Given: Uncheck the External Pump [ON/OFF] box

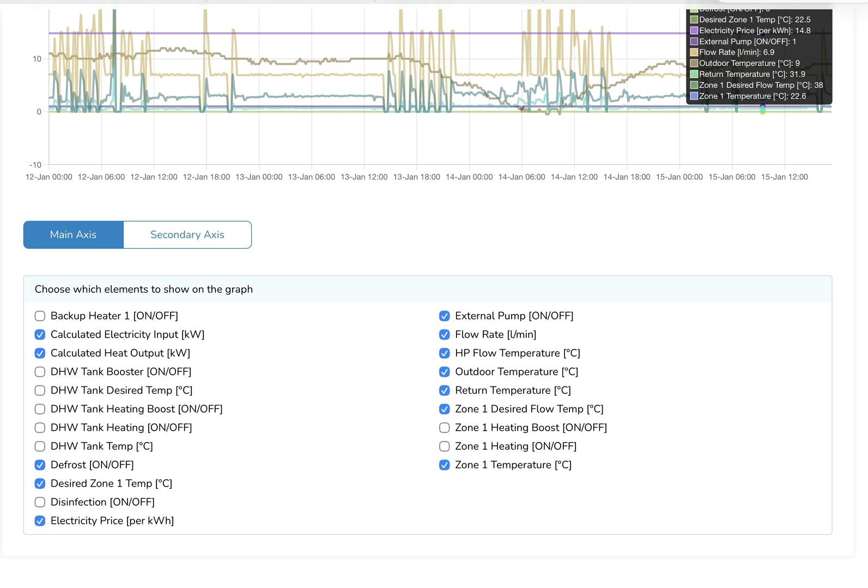Looking at the screenshot, I should (x=445, y=316).
